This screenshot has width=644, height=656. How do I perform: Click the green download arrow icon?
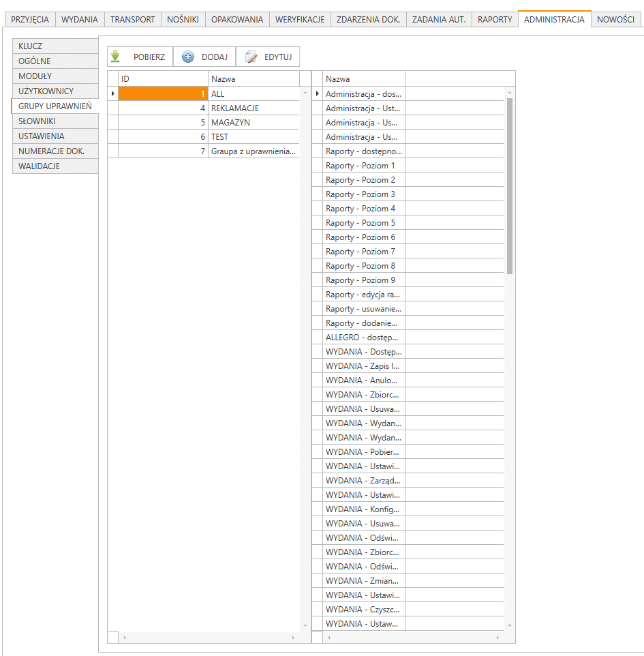pos(115,57)
